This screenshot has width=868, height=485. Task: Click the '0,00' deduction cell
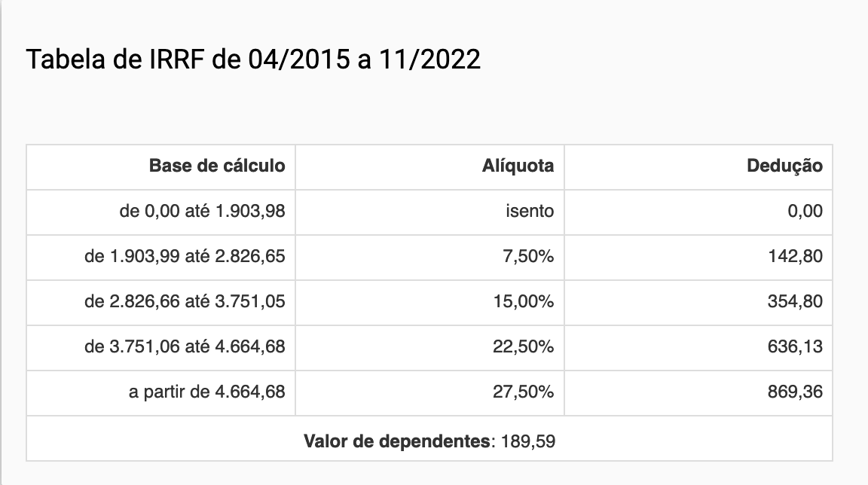(805, 211)
